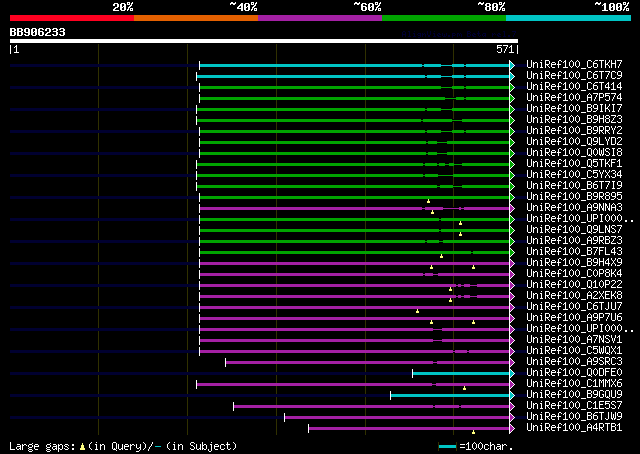Select the UniRef100_A7NSV1 label
This screenshot has height=454, width=640.
pyautogui.click(x=574, y=340)
